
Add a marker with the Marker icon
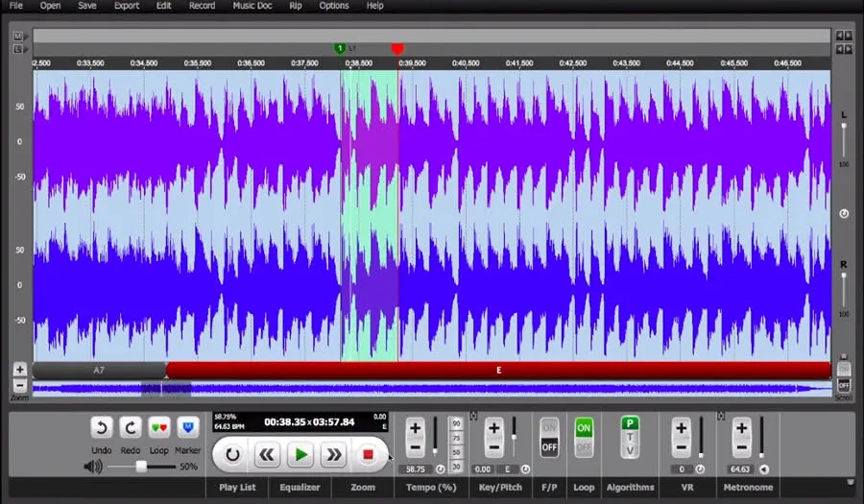188,427
